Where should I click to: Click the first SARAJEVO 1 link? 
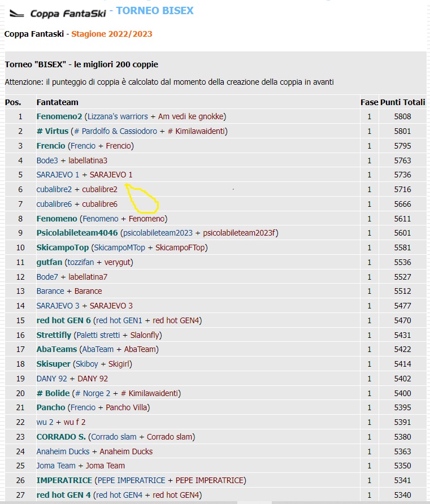point(58,175)
